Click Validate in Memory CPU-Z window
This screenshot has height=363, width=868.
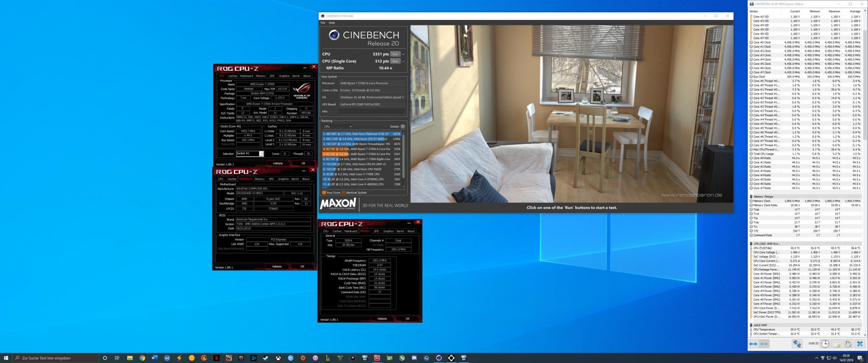click(382, 319)
